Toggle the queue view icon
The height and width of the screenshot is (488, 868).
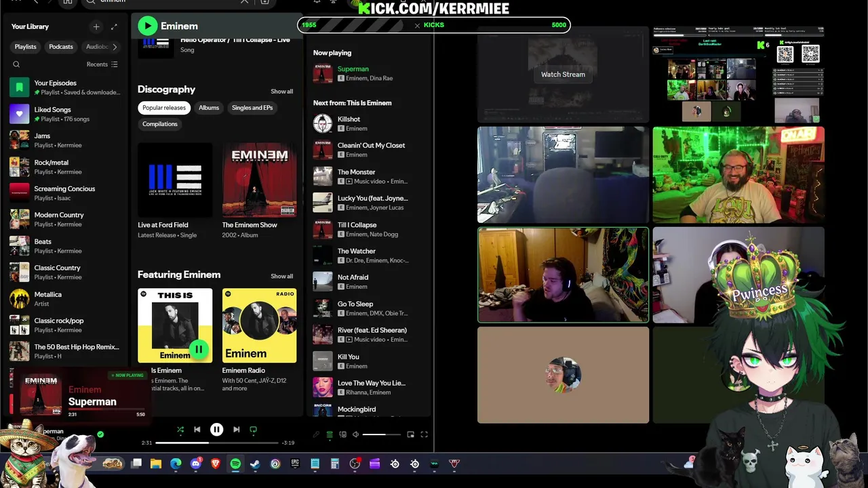point(330,434)
